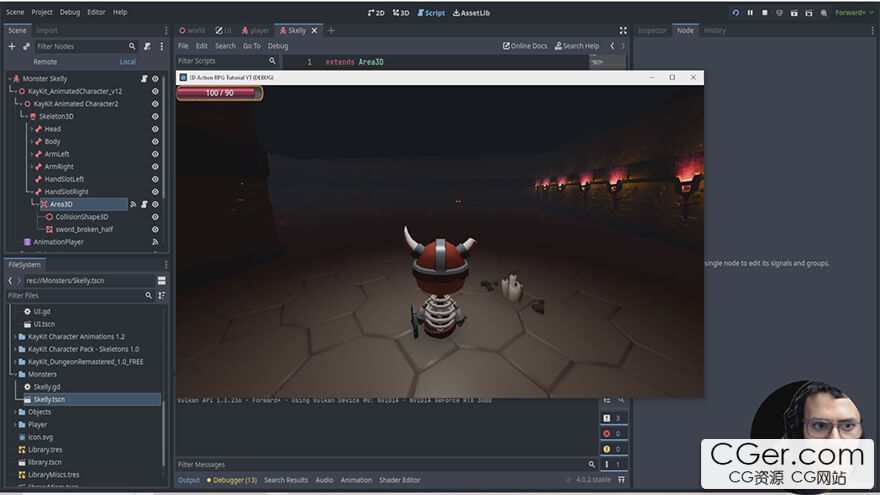
Task: Switch to the Inspector tab
Action: tap(652, 31)
